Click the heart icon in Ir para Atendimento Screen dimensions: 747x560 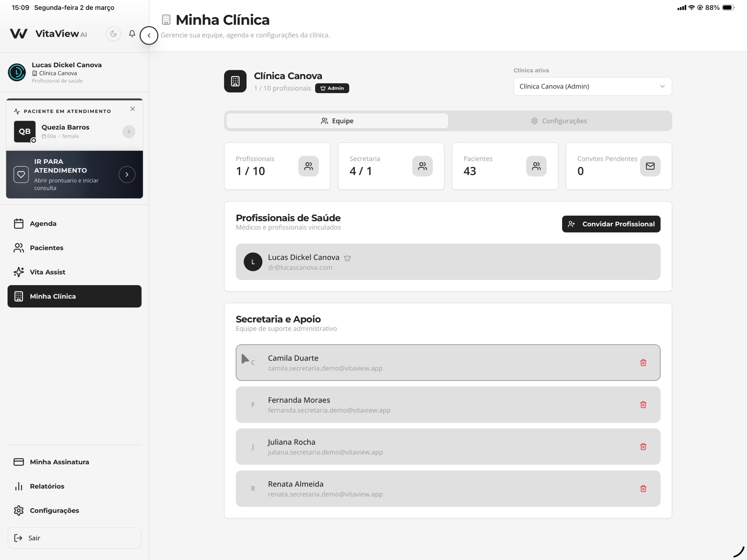click(21, 175)
